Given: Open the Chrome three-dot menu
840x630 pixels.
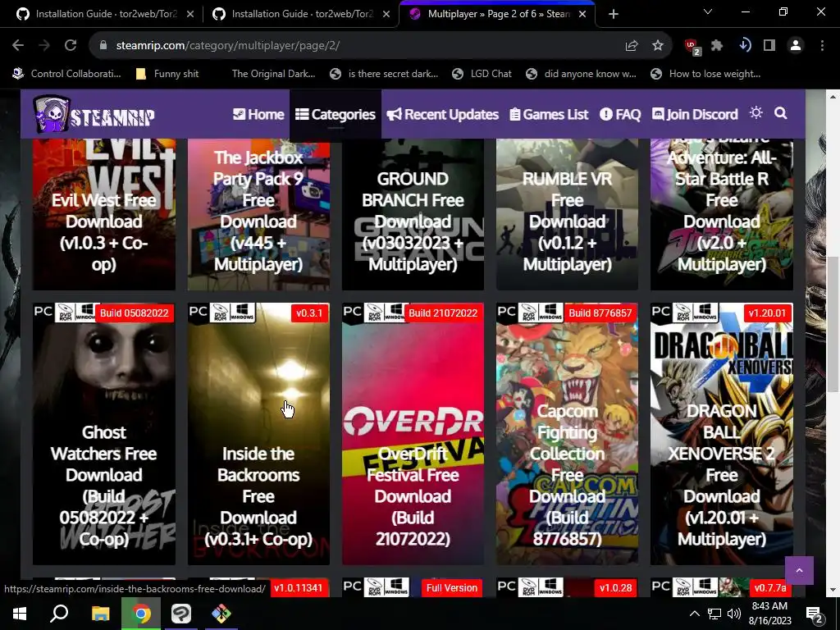Looking at the screenshot, I should (x=822, y=46).
